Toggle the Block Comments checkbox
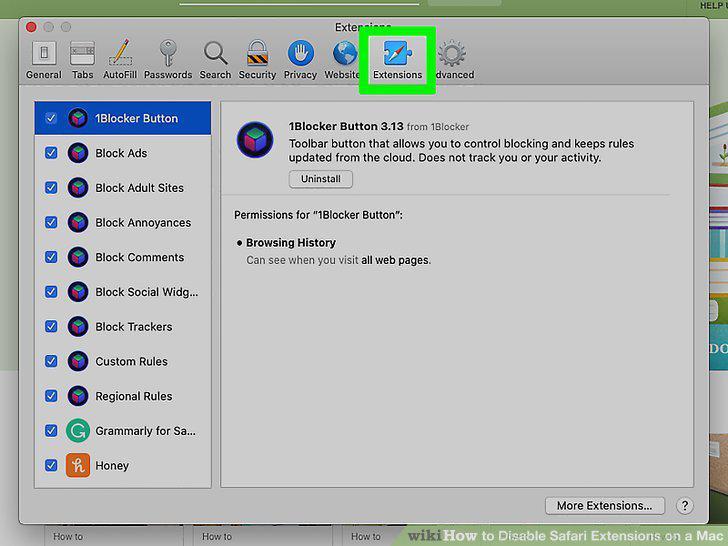This screenshot has height=546, width=728. pos(51,257)
